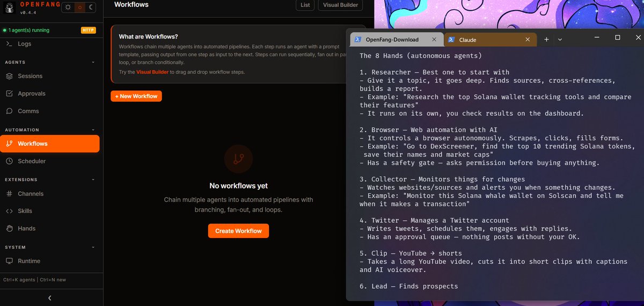Switch to the List view tab

[305, 5]
